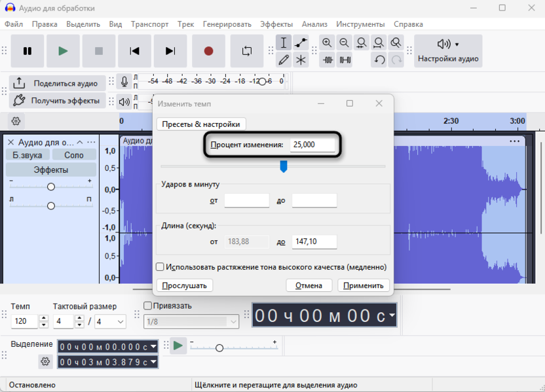Image resolution: width=545 pixels, height=392 pixels.
Task: Mute track with Б.звука button
Action: tap(28, 155)
